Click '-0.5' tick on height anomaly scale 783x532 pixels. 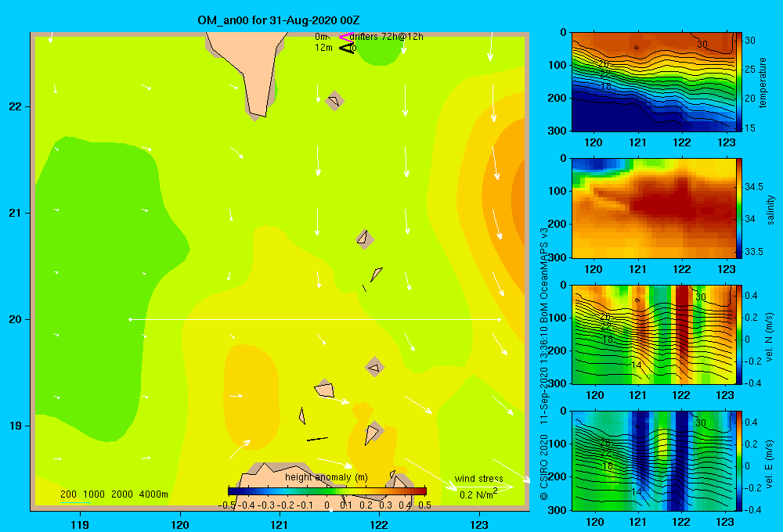click(x=227, y=505)
